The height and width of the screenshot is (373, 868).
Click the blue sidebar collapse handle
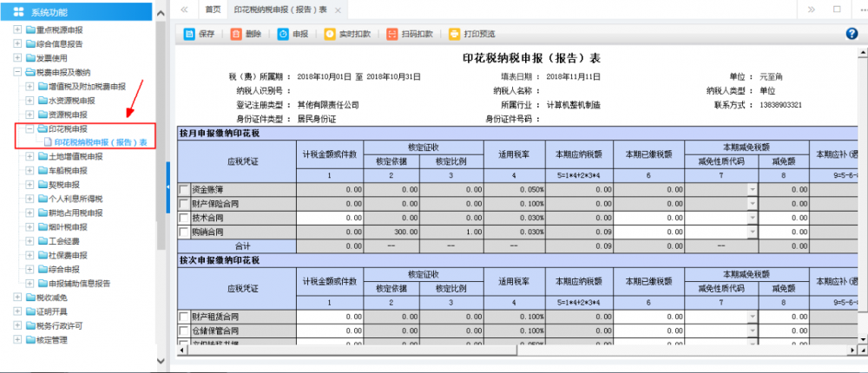pyautogui.click(x=168, y=187)
